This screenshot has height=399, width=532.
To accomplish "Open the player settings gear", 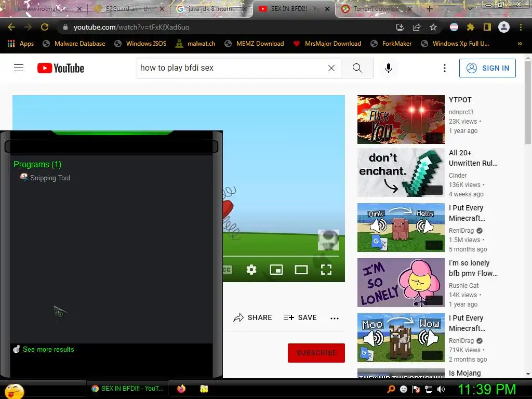I will click(x=251, y=270).
